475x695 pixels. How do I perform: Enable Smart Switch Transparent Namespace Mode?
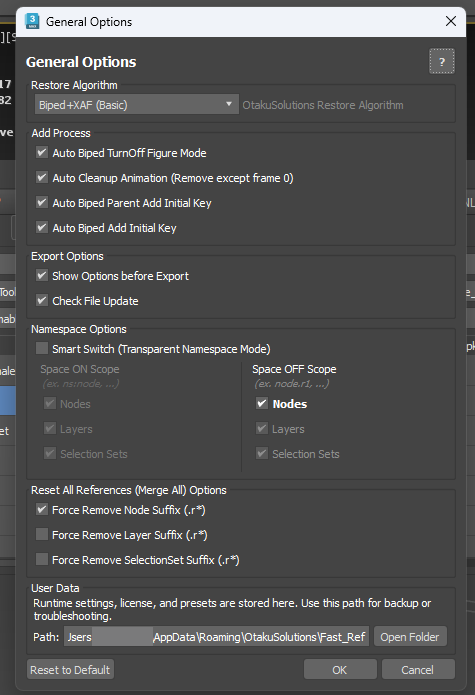pyautogui.click(x=42, y=348)
